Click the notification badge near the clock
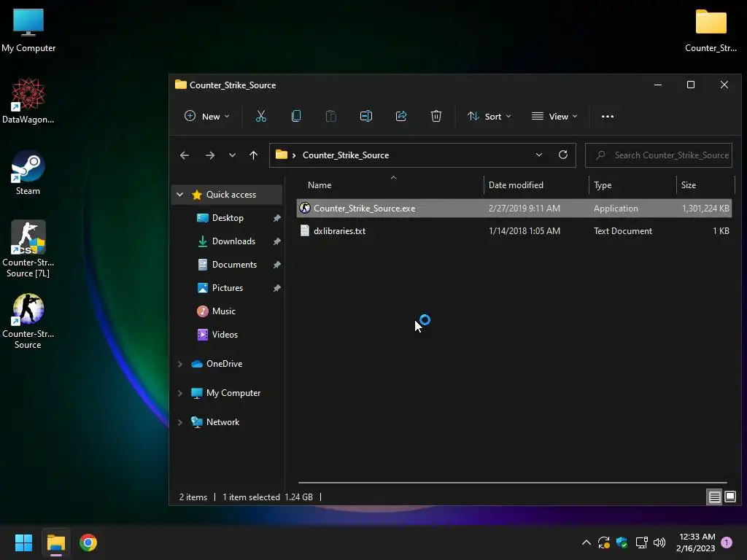 tap(727, 542)
